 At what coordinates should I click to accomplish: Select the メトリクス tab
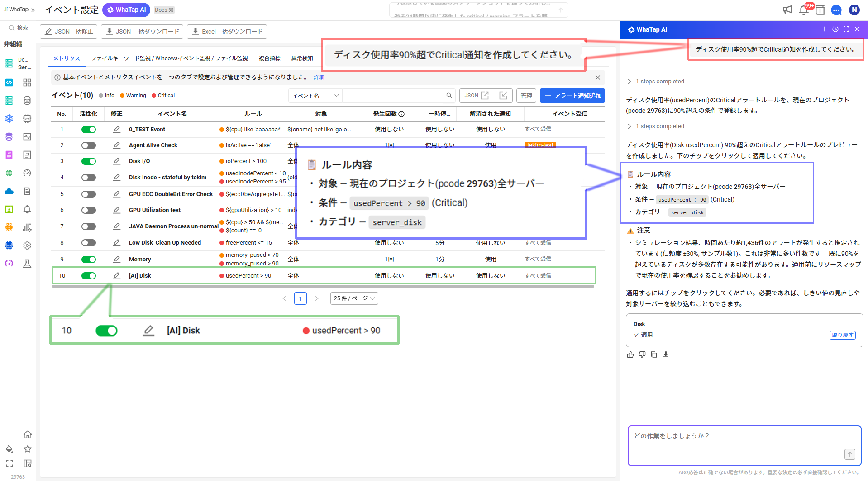coord(67,58)
